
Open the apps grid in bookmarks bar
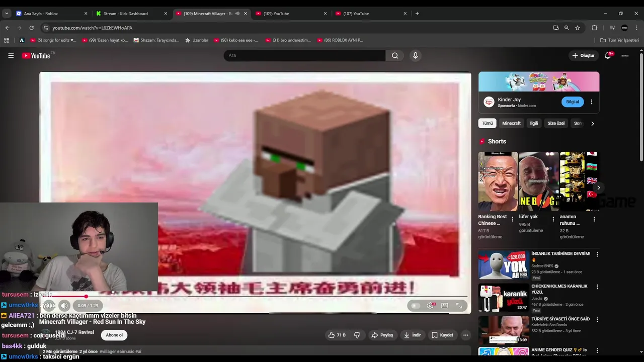point(7,40)
